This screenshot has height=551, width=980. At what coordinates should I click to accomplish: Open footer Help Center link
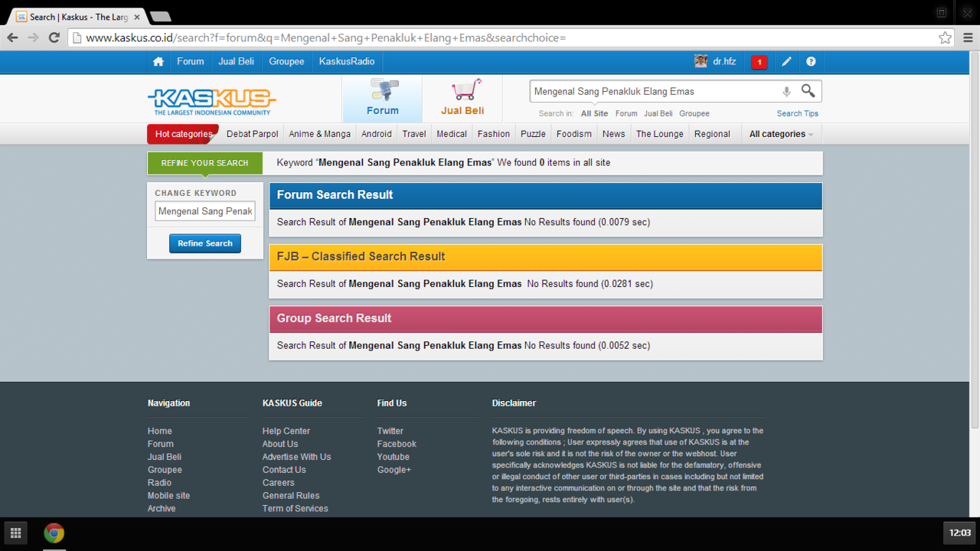pyautogui.click(x=286, y=431)
